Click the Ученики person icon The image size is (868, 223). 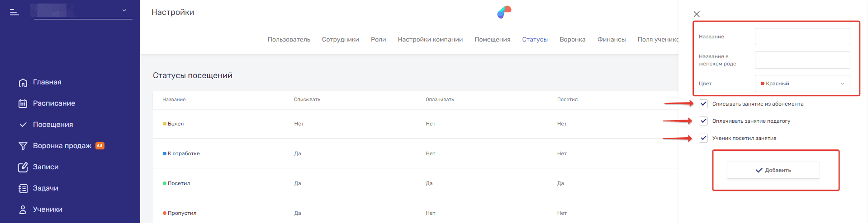coord(23,209)
